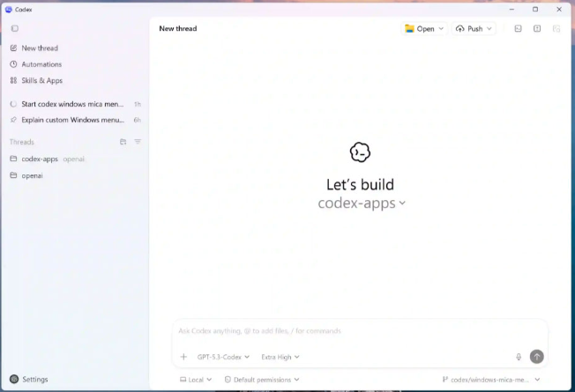
Task: Toggle the diff panel icon
Action: 537,28
